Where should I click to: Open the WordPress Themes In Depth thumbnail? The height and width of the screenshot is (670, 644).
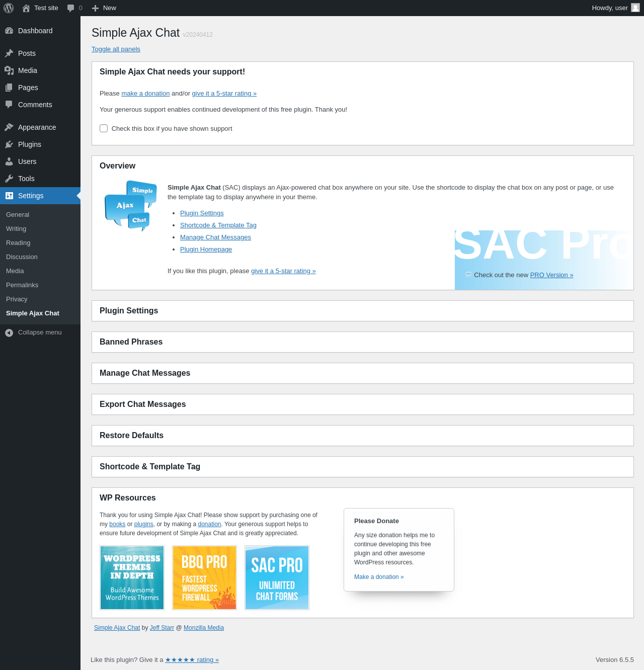132,578
